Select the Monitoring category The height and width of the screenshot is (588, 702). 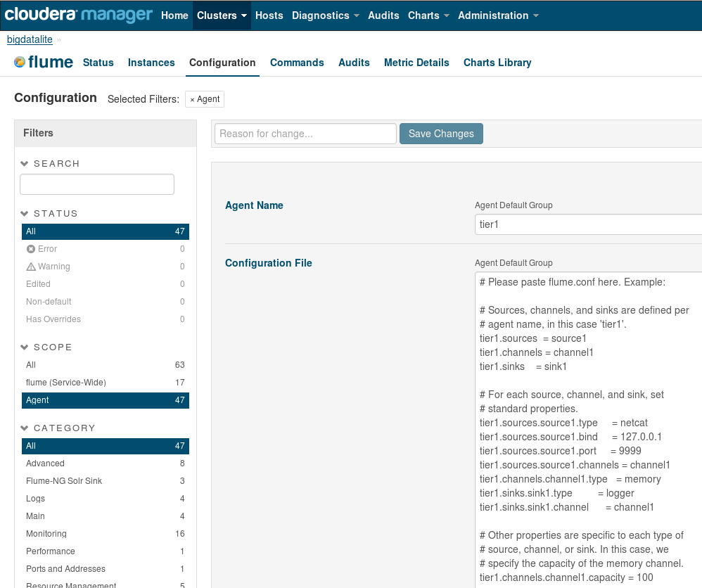[106, 534]
